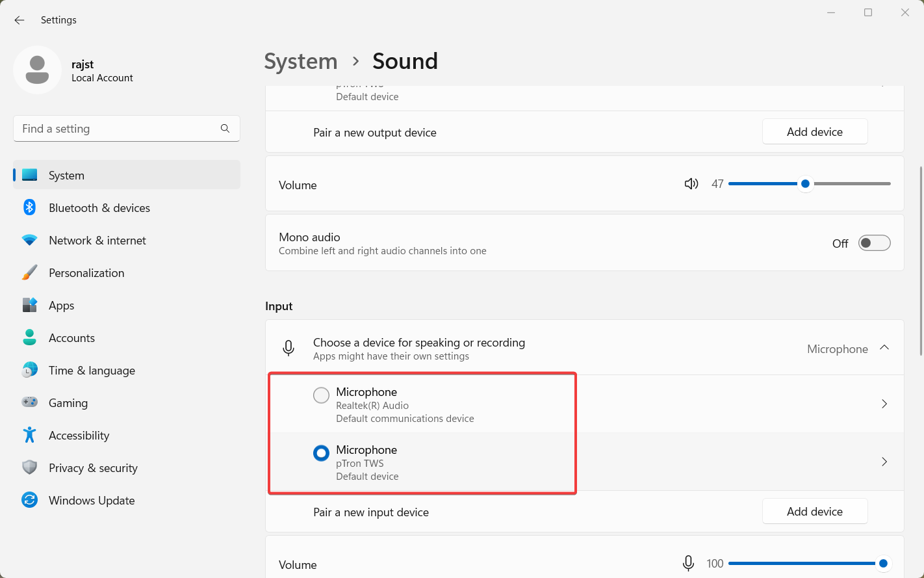Click the input Volume slider thumb

883,563
